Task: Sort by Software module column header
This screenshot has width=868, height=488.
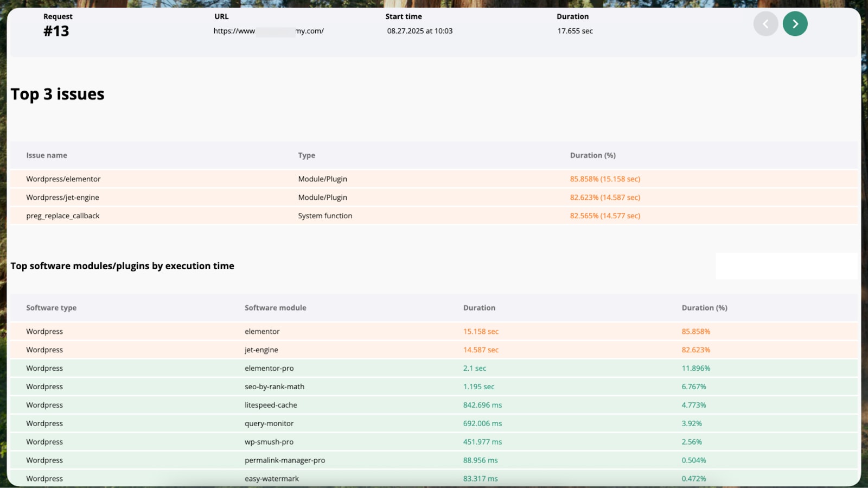Action: click(275, 308)
